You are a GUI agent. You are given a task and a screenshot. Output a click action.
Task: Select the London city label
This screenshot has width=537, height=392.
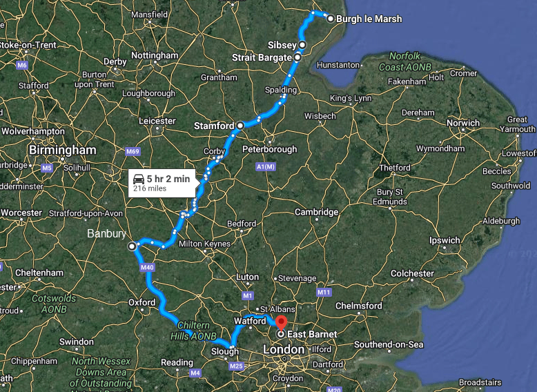284,349
